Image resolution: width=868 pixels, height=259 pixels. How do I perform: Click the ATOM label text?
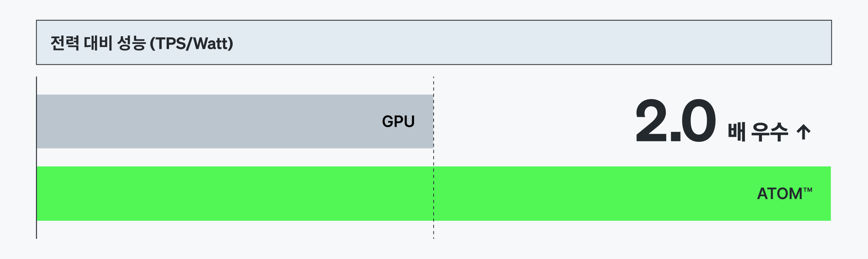pyautogui.click(x=779, y=193)
